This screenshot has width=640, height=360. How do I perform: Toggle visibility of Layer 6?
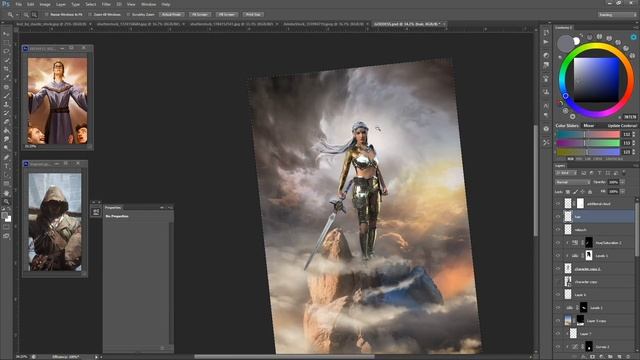tap(558, 294)
